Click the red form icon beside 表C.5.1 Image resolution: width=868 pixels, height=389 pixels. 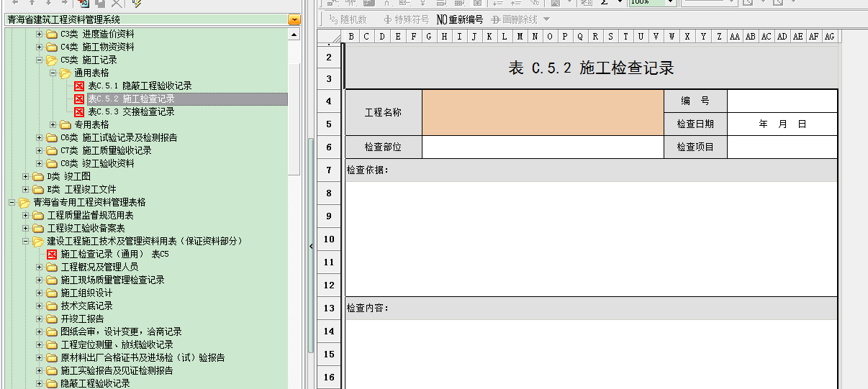(79, 86)
